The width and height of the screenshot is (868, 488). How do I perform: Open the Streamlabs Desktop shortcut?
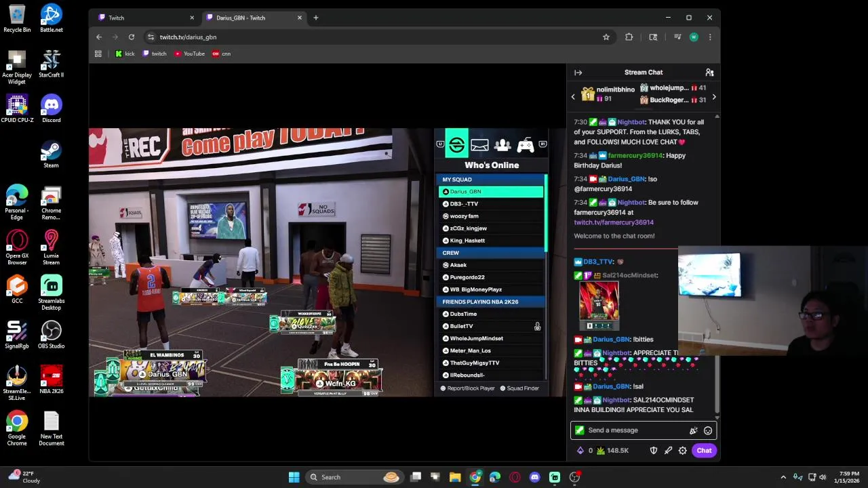click(x=52, y=293)
